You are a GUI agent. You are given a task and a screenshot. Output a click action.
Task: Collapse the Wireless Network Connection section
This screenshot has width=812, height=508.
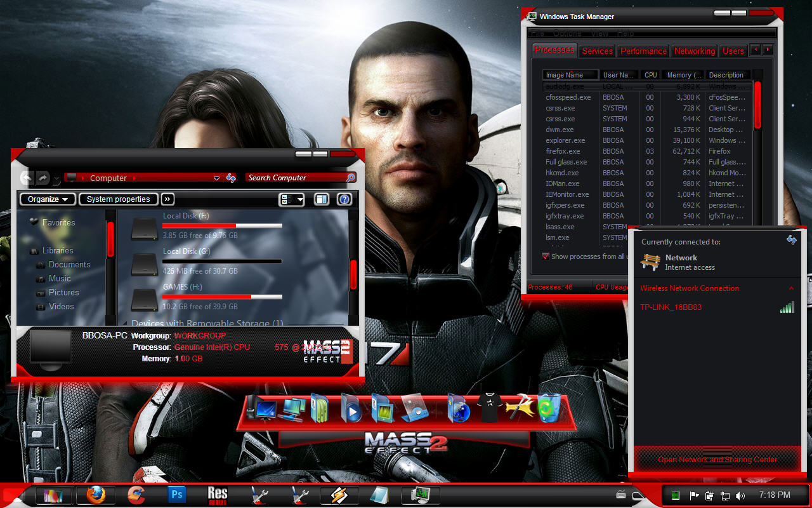pyautogui.click(x=791, y=288)
